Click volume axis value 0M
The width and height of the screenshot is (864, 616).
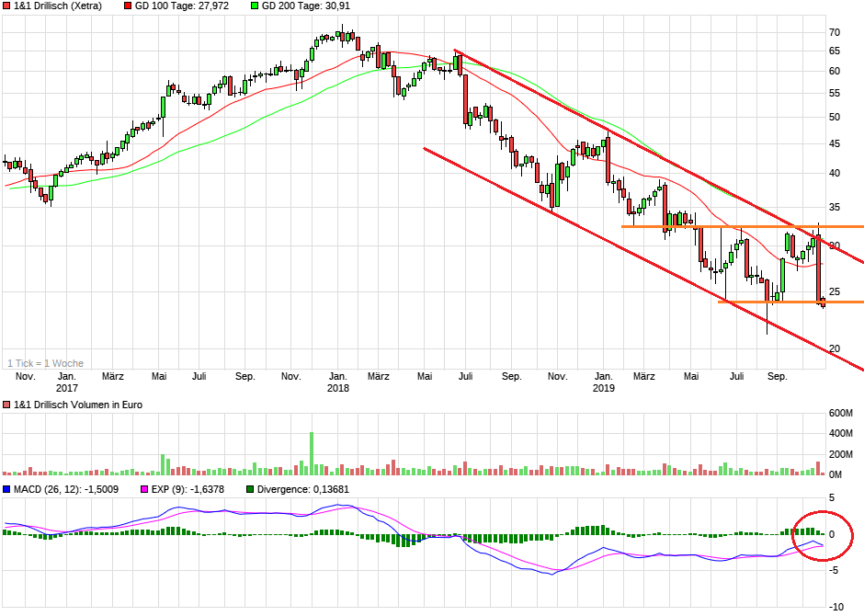click(x=836, y=474)
